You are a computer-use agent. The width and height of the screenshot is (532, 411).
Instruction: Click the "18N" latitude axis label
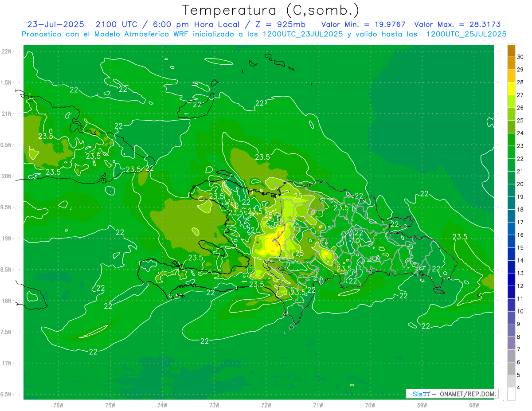point(7,301)
